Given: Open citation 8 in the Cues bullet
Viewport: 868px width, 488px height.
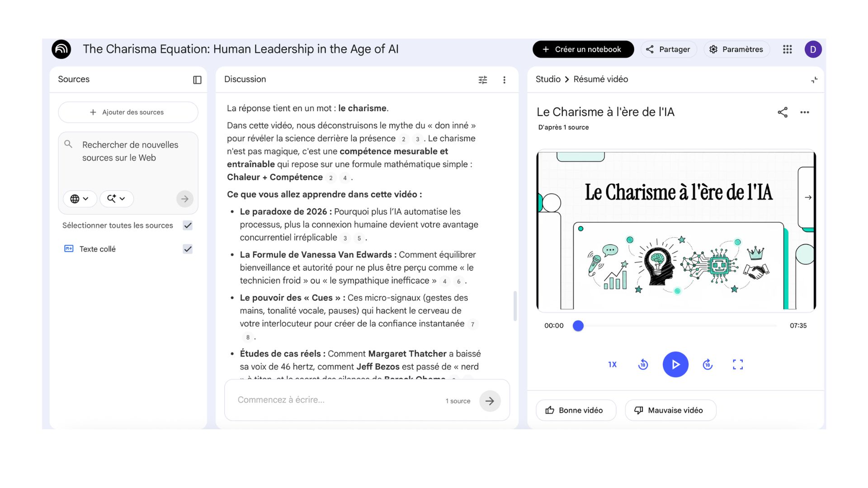Looking at the screenshot, I should pyautogui.click(x=248, y=337).
